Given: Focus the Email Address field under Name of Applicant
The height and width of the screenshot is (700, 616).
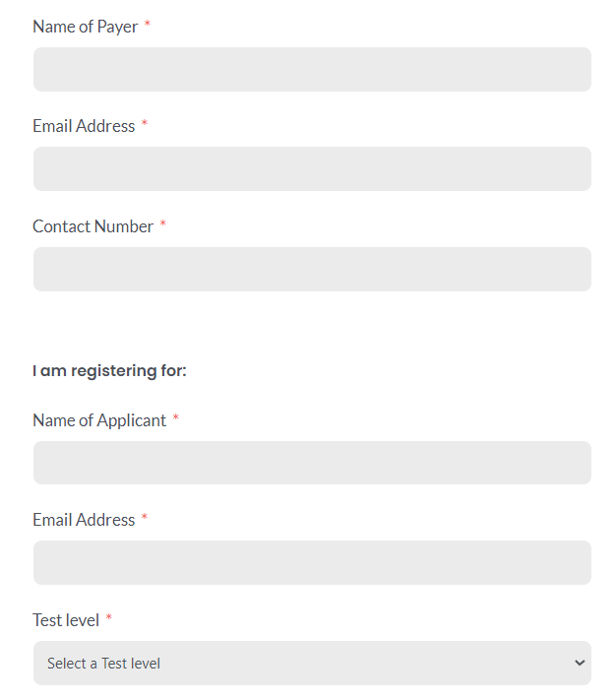Looking at the screenshot, I should [x=312, y=562].
